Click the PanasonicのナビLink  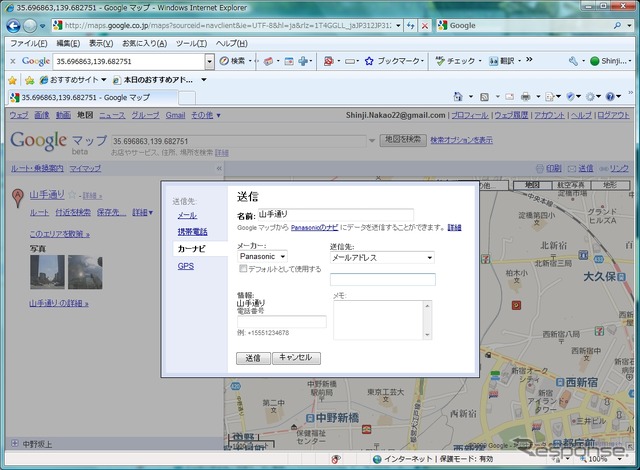[x=314, y=228]
